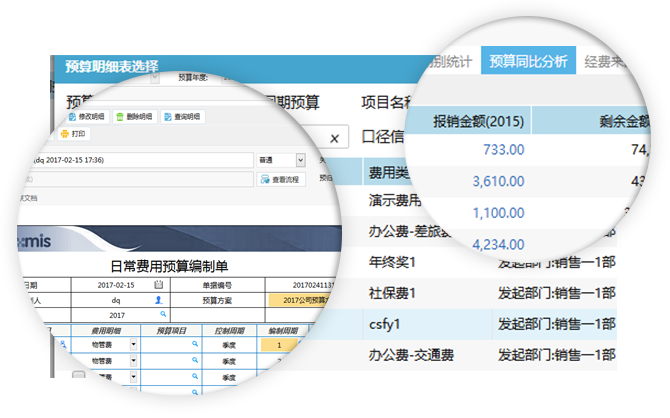Viewport: 670px width, 418px height.
Task: Click the 3,610.00 amount link
Action: (498, 181)
